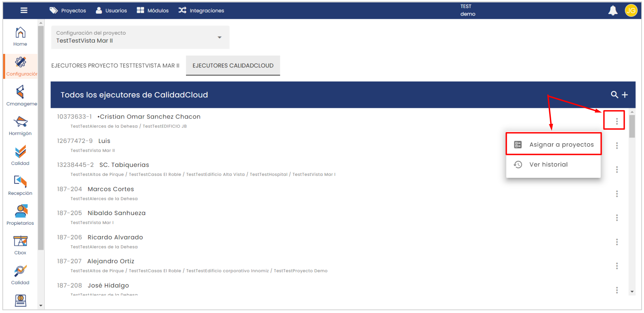Click the search magnifier icon
Viewport: 644px width, 313px height.
614,95
